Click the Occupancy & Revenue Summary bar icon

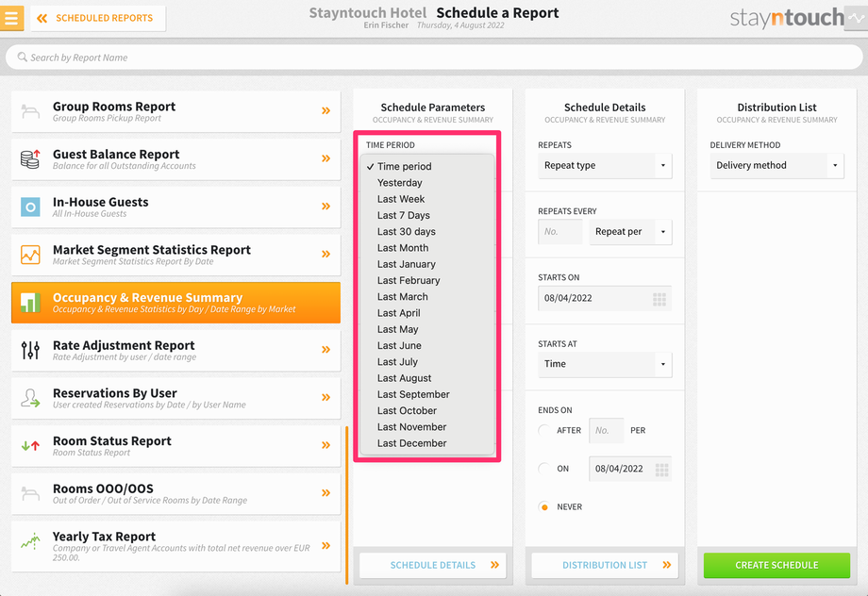30,302
